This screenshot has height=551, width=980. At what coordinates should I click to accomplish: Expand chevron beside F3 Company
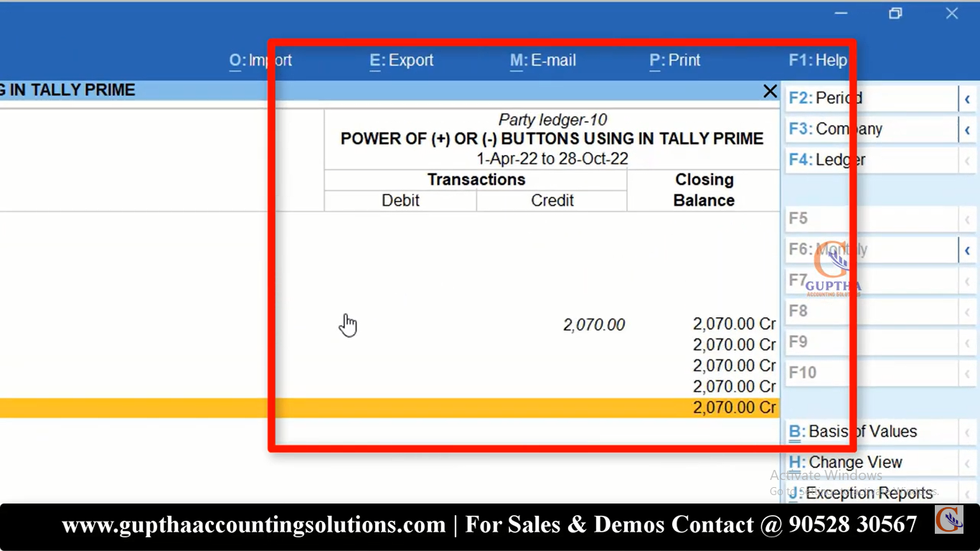tap(968, 130)
